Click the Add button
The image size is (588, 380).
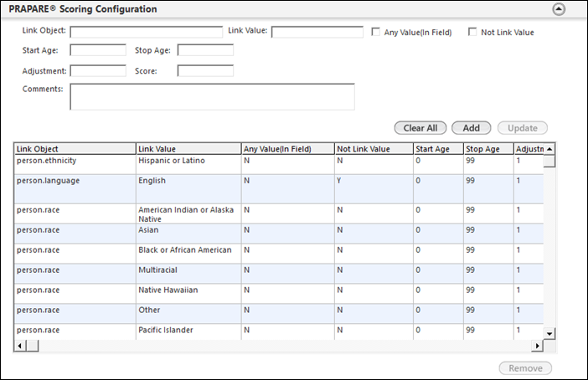[x=472, y=128]
